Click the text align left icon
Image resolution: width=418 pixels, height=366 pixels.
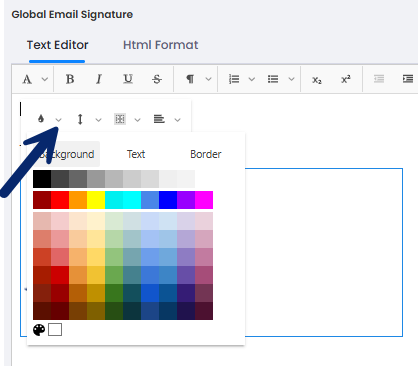tap(159, 119)
